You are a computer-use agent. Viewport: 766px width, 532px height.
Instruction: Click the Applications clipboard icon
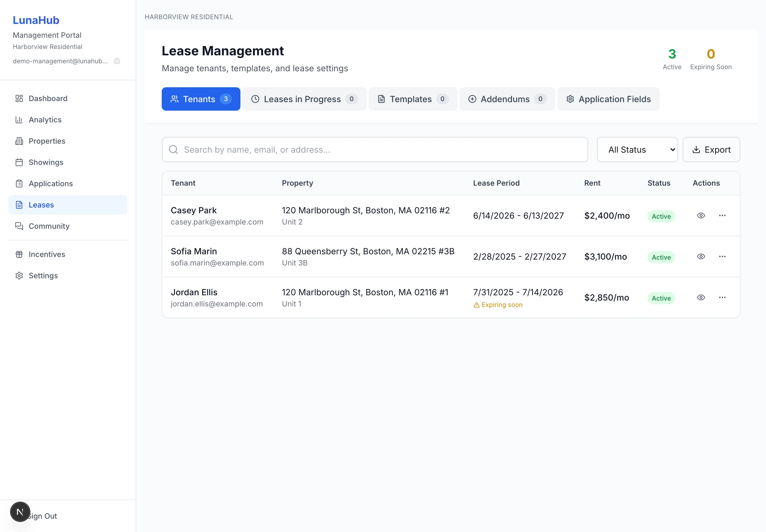pyautogui.click(x=19, y=184)
